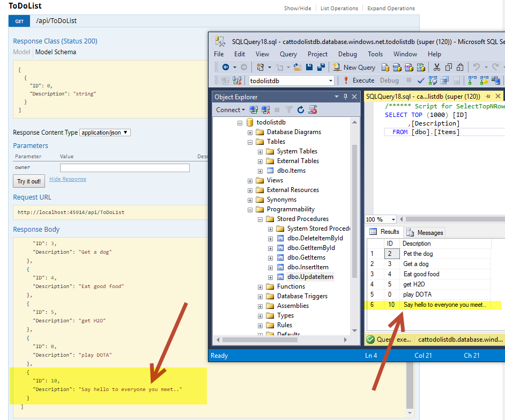
Task: Refresh the Object Explorer tree
Action: (x=301, y=110)
